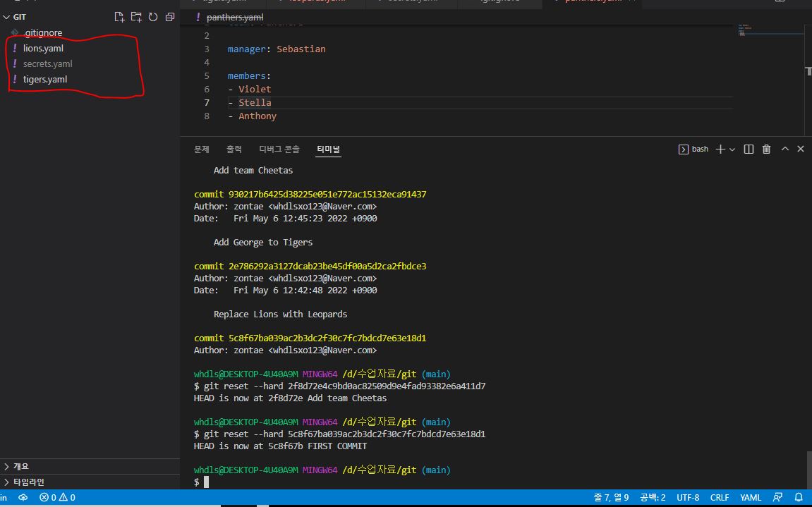
Task: Select language mode YAML in status bar
Action: (x=751, y=498)
